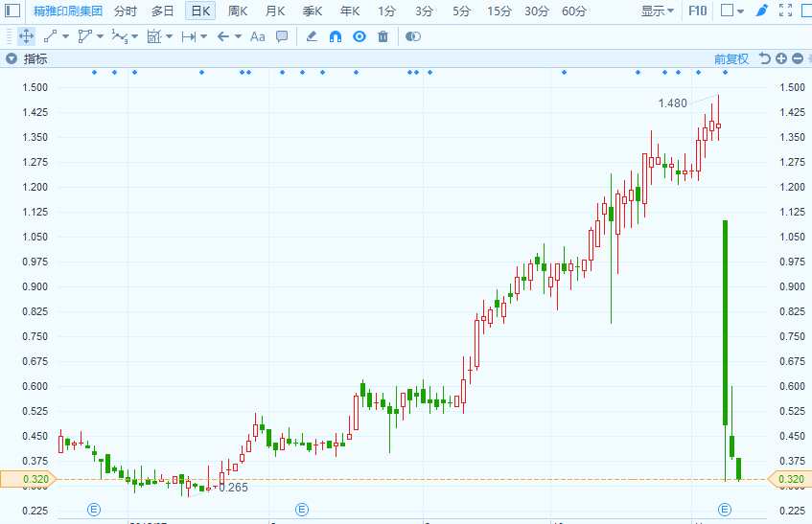Select the polygon shape drawing tool
The image size is (812, 524).
click(84, 36)
